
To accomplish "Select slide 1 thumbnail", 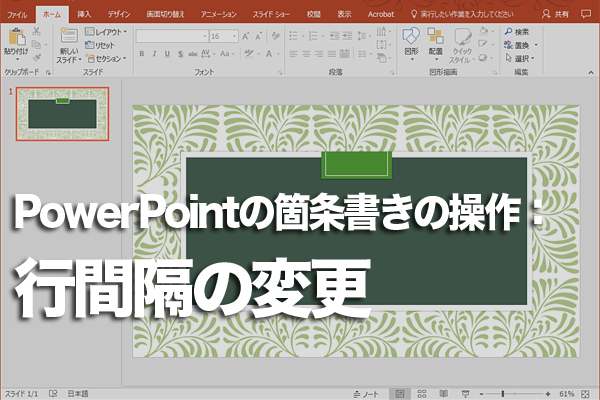I will point(62,114).
